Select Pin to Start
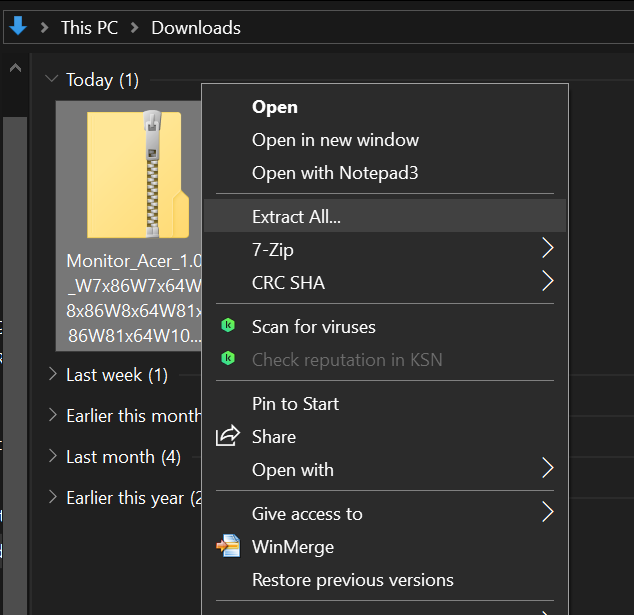The height and width of the screenshot is (615, 634). 295,404
